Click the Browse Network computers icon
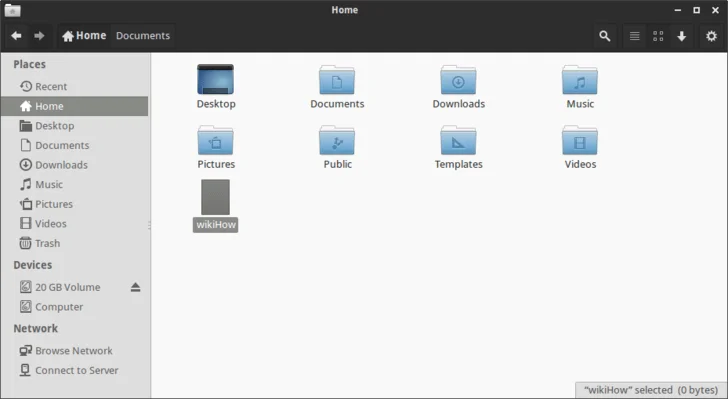This screenshot has width=728, height=399. 26,350
